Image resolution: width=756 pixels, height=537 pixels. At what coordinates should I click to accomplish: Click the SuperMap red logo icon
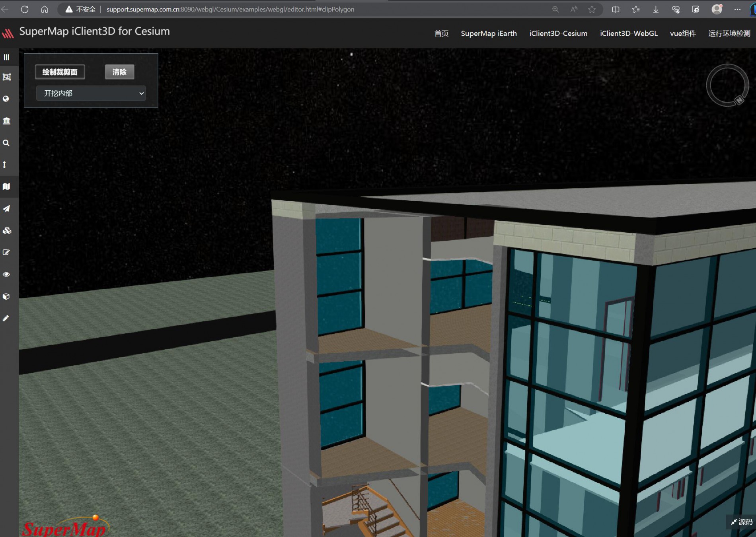(x=8, y=33)
